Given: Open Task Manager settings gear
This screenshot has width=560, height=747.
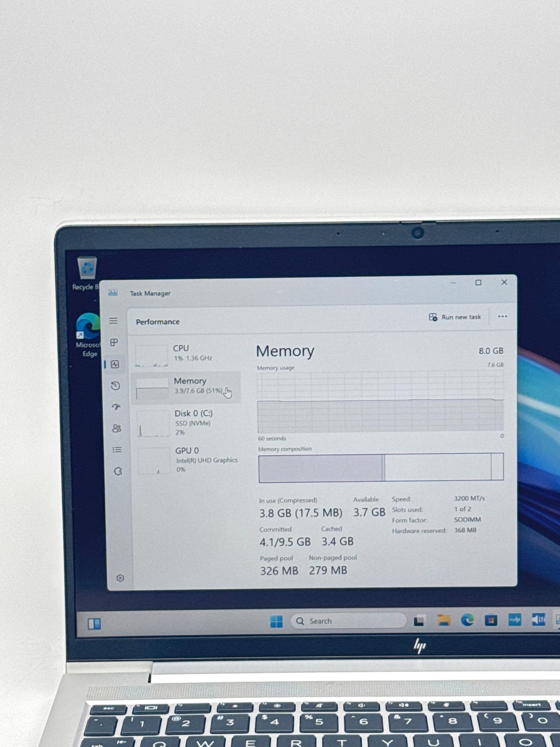Looking at the screenshot, I should click(120, 578).
